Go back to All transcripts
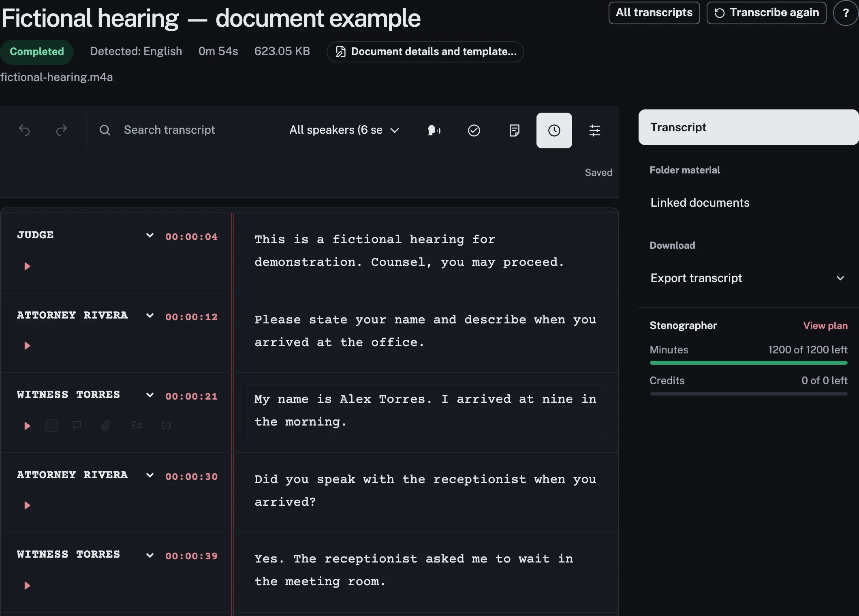This screenshot has width=859, height=616. point(654,13)
